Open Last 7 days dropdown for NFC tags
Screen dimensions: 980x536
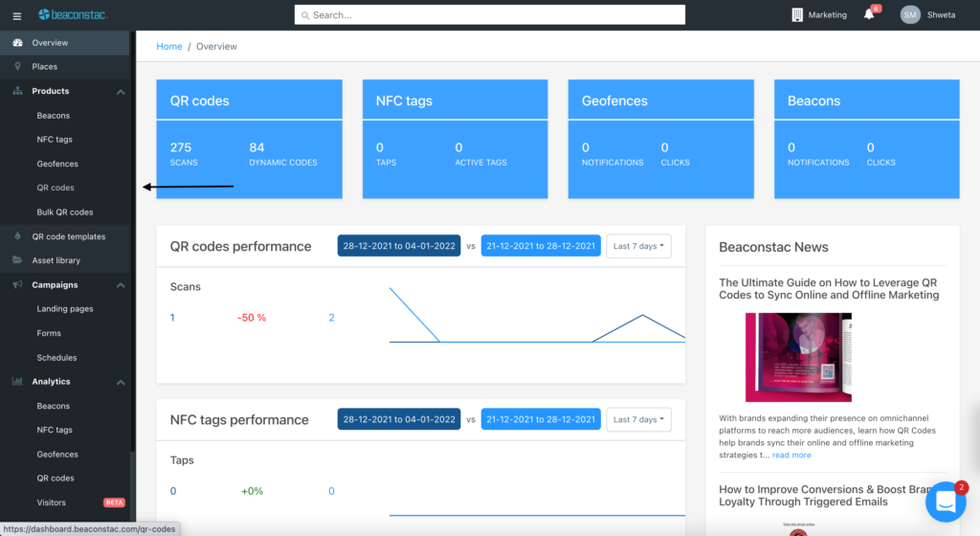(638, 419)
